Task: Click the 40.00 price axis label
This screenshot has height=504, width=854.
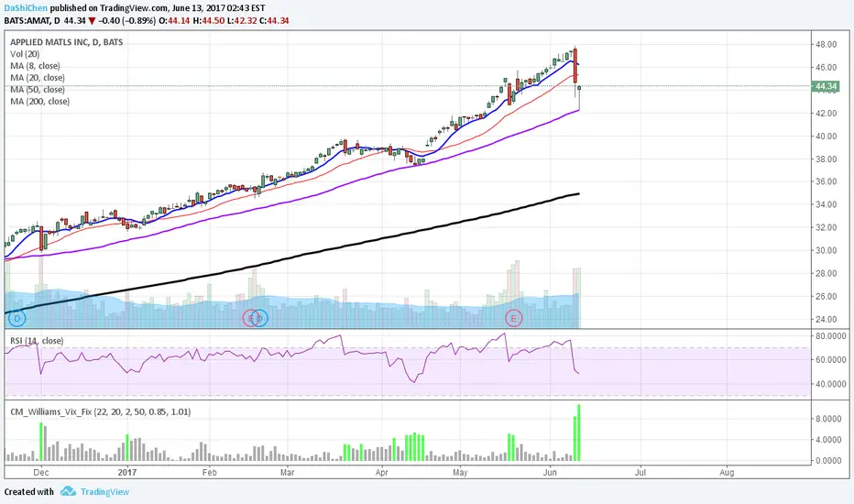Action: 826,137
